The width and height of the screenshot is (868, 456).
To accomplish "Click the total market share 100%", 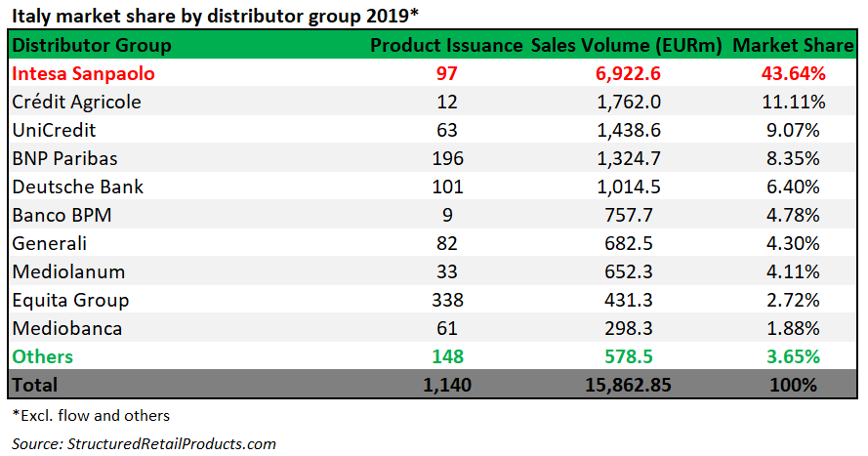I will [x=793, y=385].
